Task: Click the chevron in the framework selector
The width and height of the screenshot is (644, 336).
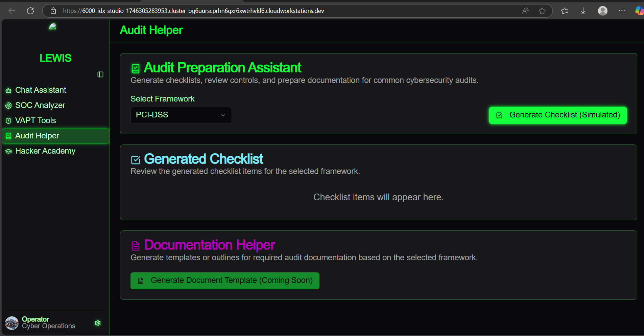Action: pyautogui.click(x=223, y=115)
